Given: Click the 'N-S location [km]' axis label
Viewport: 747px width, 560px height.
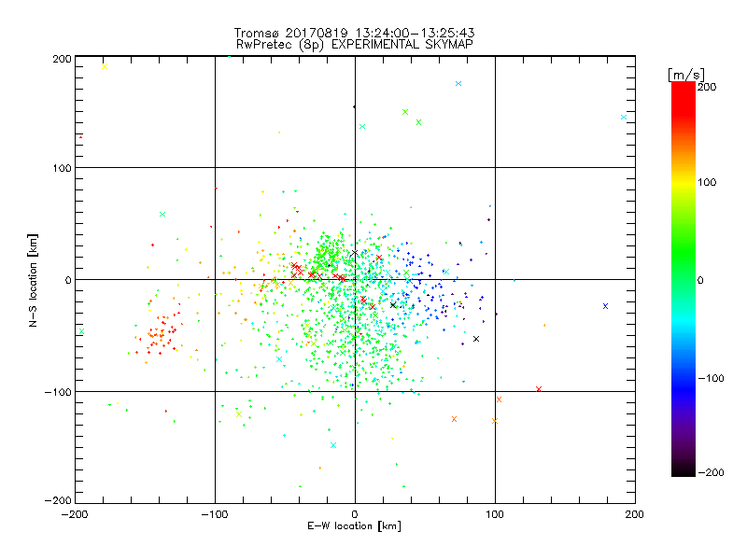Looking at the screenshot, I should pos(33,280).
